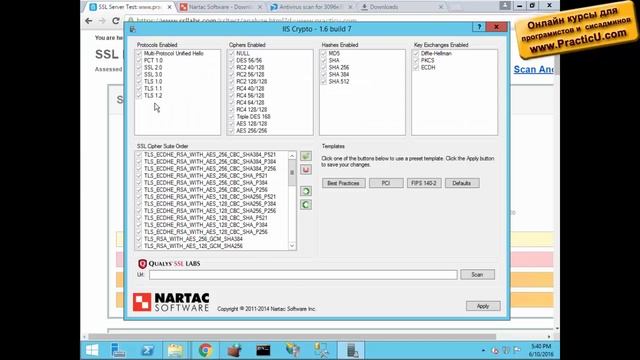This screenshot has width=640, height=360.
Task: Go back in the Chrome browser
Action: [89, 20]
